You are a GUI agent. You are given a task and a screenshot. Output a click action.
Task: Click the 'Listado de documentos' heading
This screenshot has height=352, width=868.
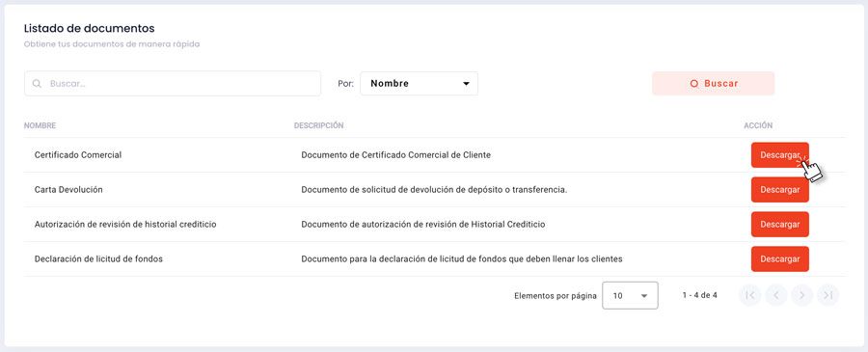click(89, 28)
